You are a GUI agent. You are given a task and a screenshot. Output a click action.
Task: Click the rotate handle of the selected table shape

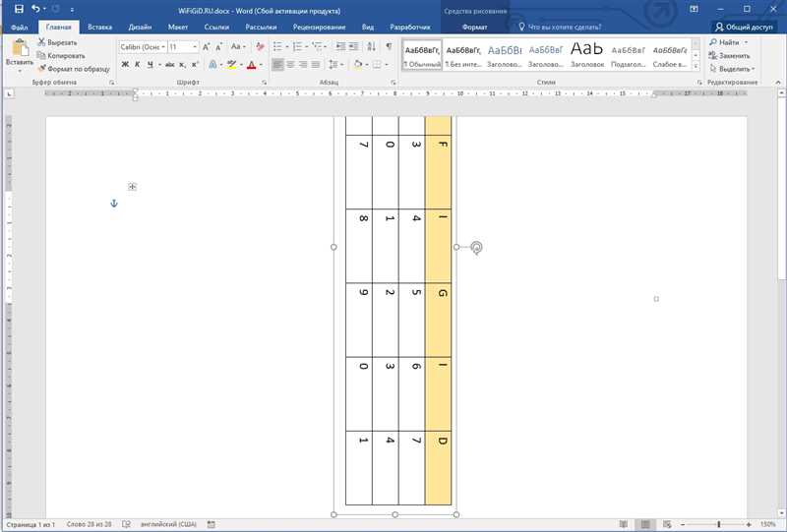tap(477, 247)
